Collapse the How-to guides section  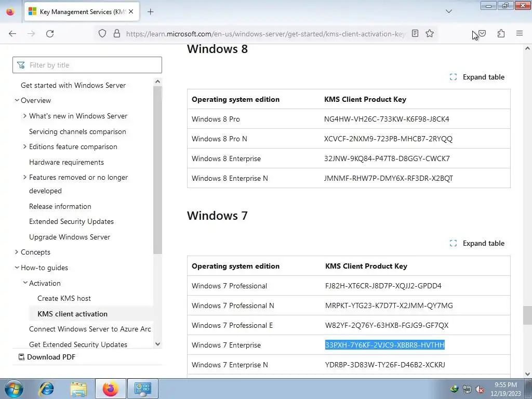[x=17, y=268]
